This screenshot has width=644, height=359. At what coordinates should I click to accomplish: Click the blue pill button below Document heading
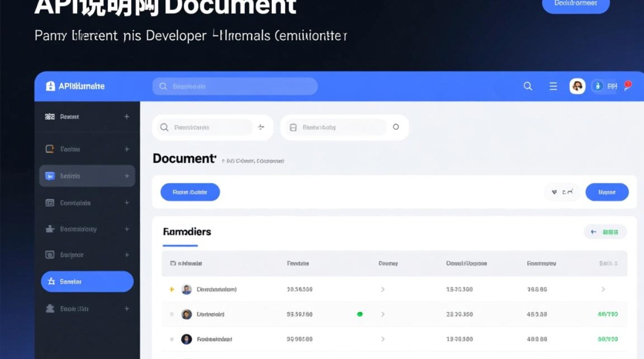[190, 192]
